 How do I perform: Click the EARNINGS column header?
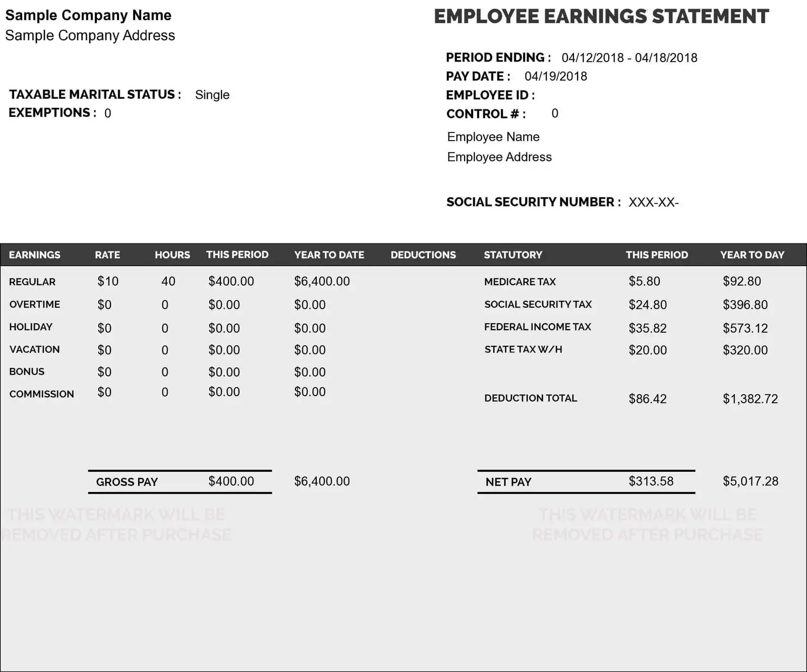click(x=34, y=255)
